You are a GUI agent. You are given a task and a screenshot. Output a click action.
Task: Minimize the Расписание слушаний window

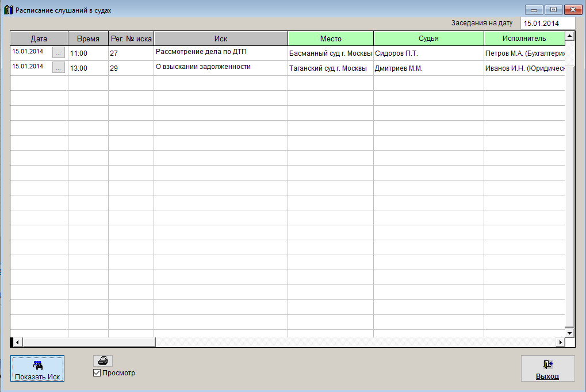tap(534, 10)
